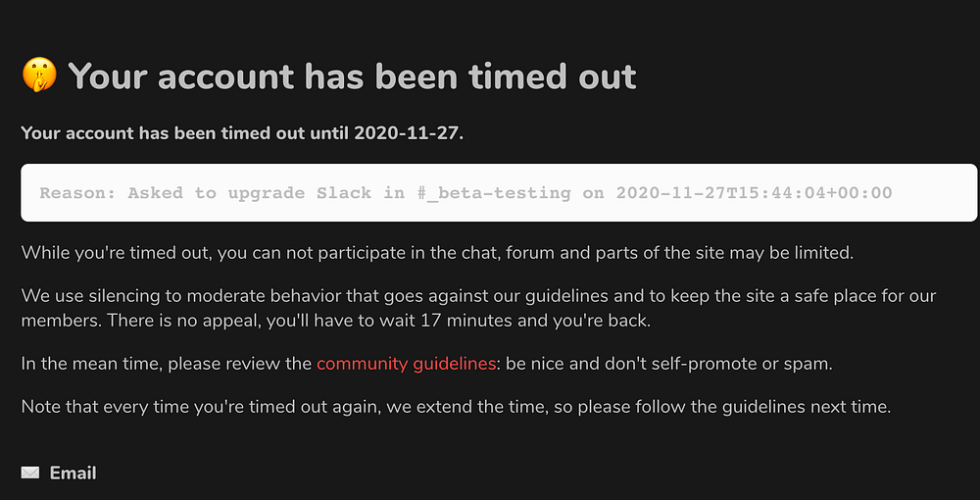Click the 'While you're timed out' paragraph
Image resolution: width=980 pixels, height=500 pixels.
pos(437,252)
